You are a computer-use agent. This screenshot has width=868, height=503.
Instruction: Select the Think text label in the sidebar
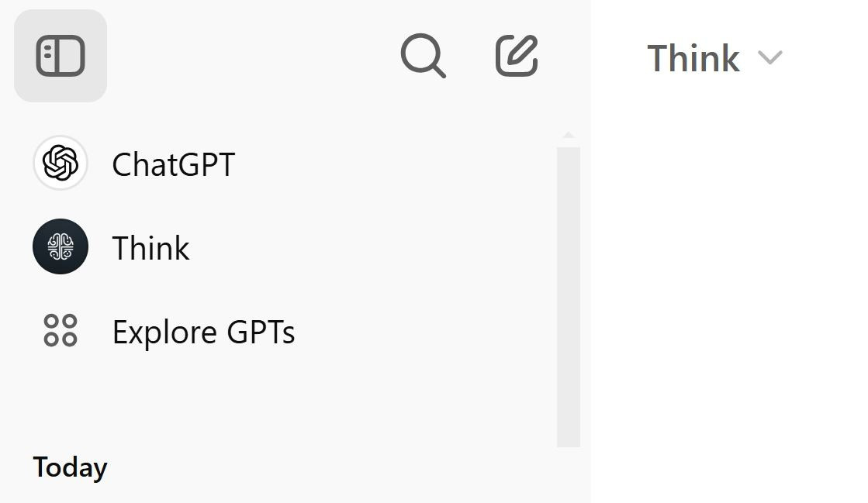pos(150,248)
